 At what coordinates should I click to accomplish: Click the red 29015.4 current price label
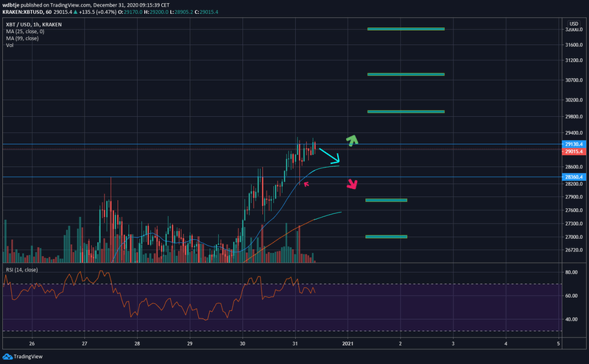coord(574,151)
